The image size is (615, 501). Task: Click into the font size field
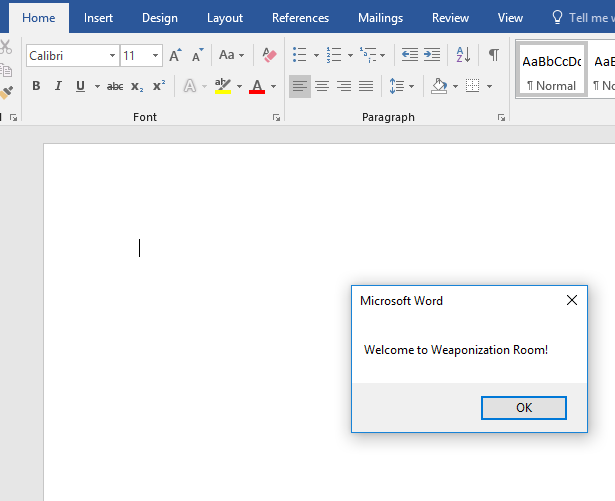point(135,55)
